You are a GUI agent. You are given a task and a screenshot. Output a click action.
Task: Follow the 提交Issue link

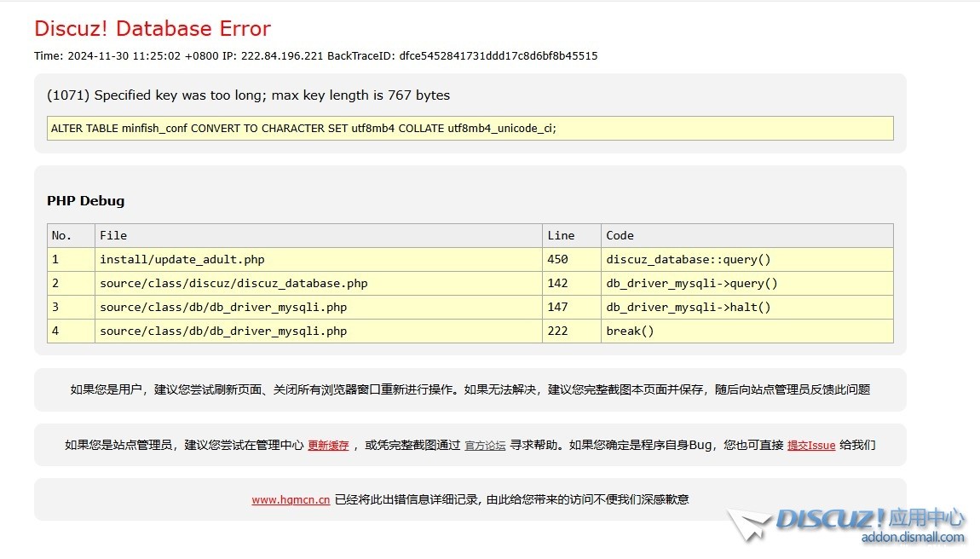(810, 445)
